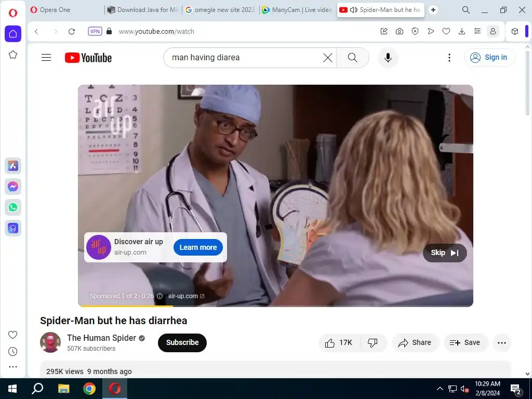Image resolution: width=532 pixels, height=399 pixels.
Task: Switch to Download Java tab
Action: coord(143,10)
